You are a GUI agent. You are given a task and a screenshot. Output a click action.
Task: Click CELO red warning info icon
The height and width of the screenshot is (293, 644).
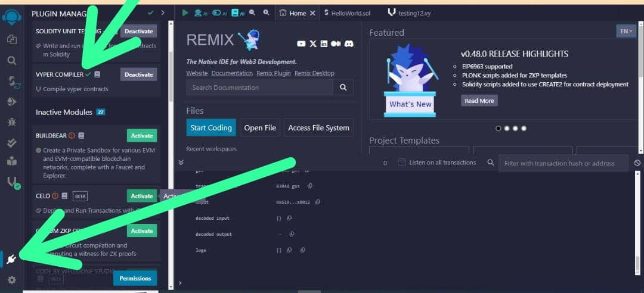pos(55,196)
